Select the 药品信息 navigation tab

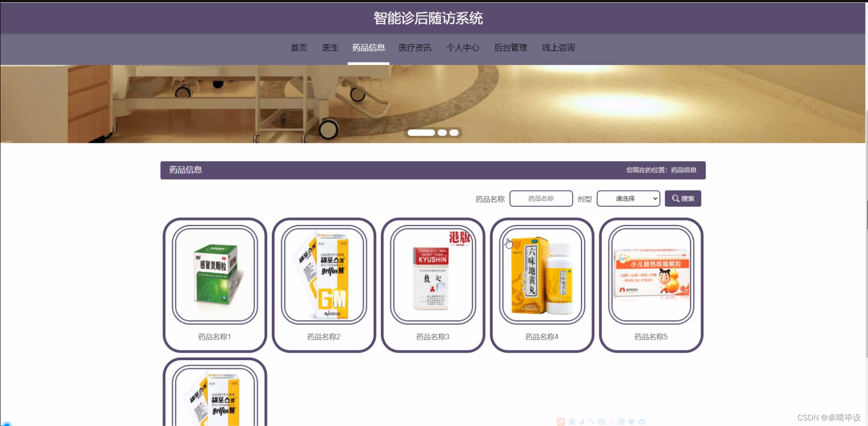tap(368, 48)
